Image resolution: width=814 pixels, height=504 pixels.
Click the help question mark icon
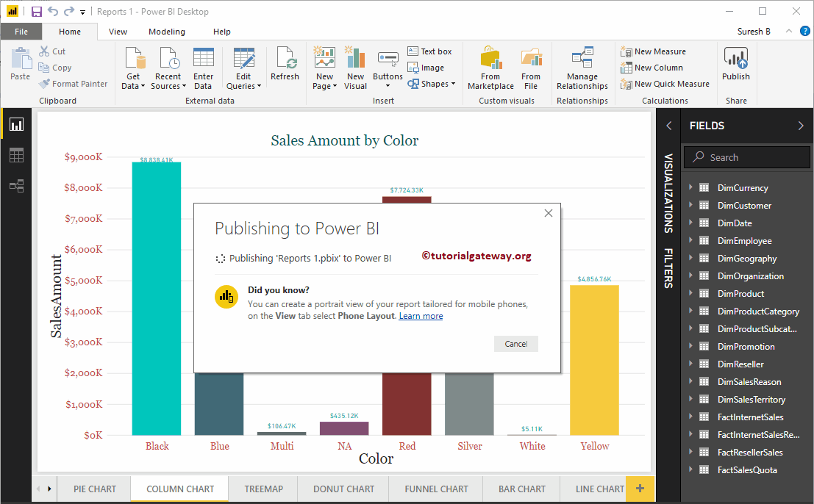tap(804, 31)
